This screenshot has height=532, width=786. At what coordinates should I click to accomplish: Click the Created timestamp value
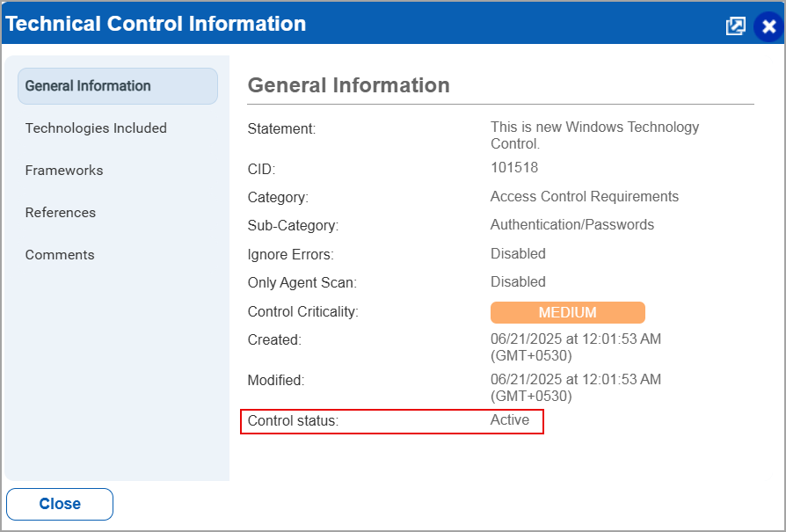coord(576,347)
